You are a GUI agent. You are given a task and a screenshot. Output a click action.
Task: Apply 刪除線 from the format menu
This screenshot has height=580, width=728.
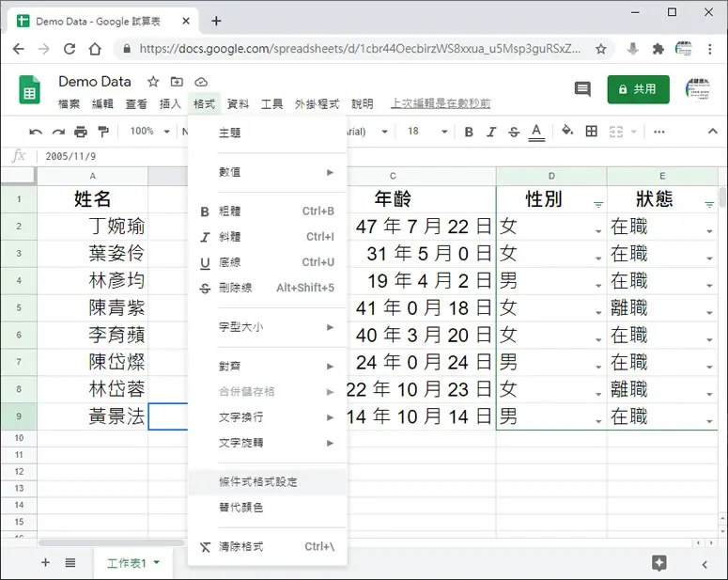tap(267, 289)
